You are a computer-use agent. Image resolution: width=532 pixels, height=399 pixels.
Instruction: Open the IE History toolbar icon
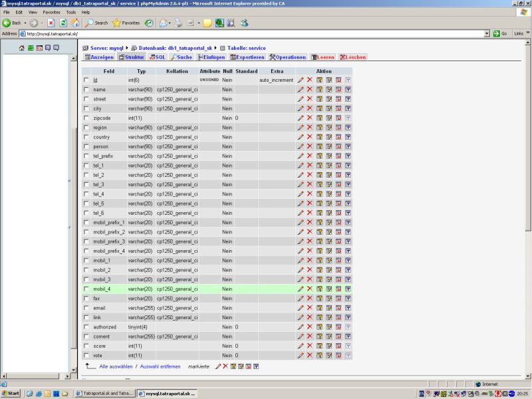pos(148,23)
